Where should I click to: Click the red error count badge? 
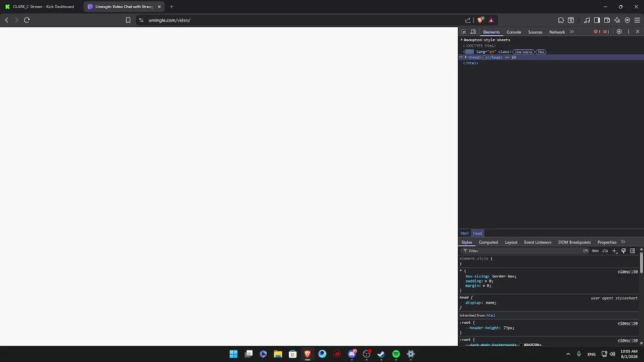597,32
